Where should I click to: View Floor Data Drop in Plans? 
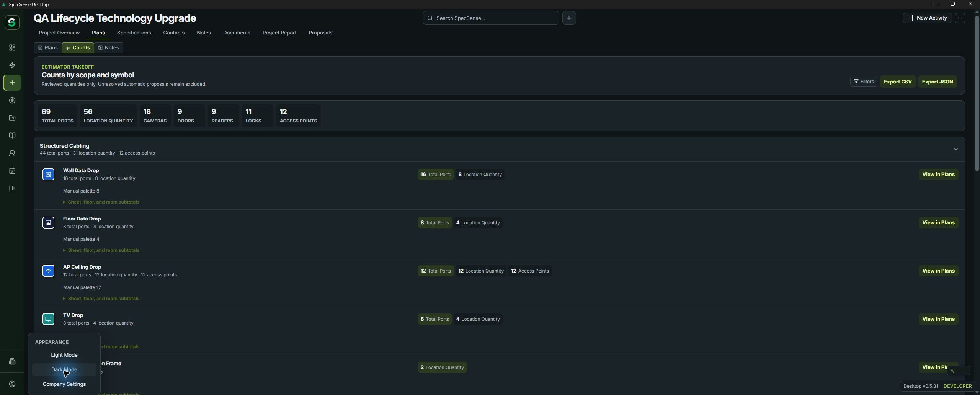point(938,223)
